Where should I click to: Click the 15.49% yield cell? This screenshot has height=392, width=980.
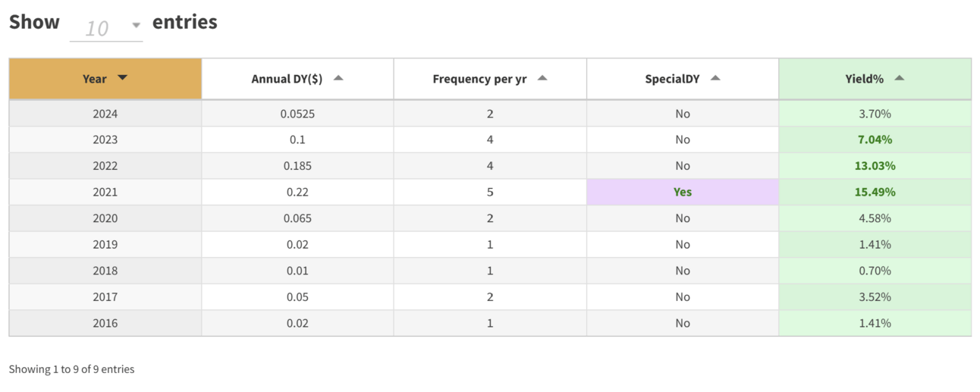coord(875,192)
